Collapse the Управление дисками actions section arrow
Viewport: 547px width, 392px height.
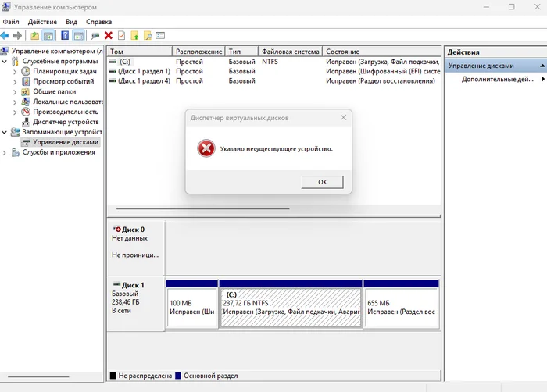542,66
